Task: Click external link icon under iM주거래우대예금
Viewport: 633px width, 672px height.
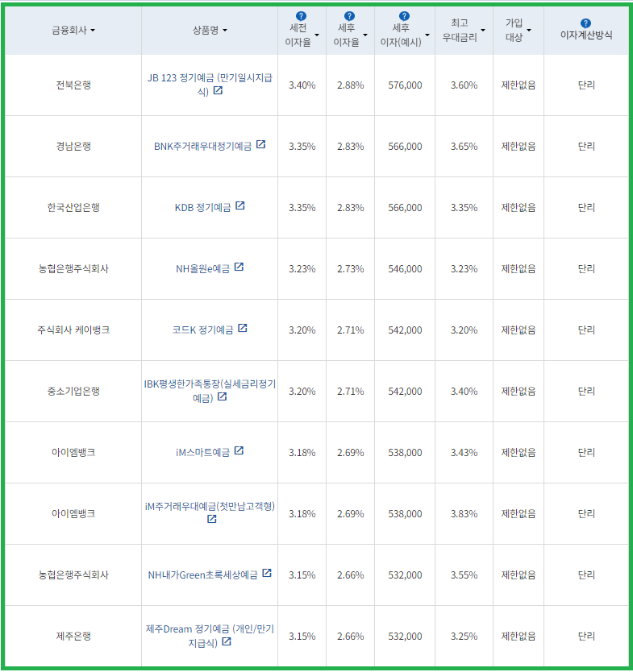Action: [212, 519]
